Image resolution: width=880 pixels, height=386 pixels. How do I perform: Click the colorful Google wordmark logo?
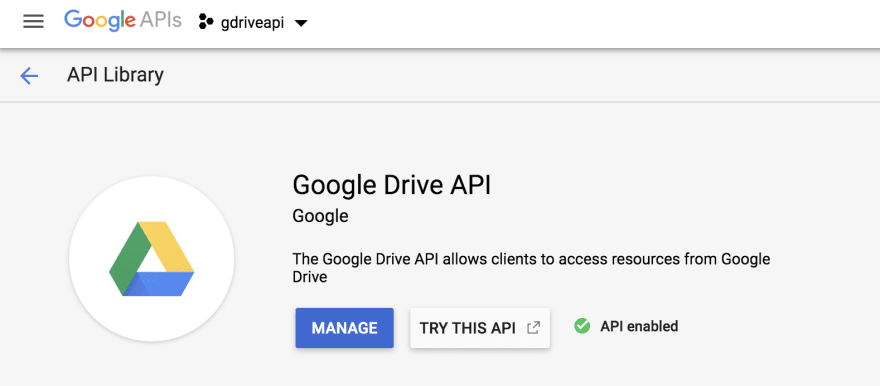click(x=100, y=21)
